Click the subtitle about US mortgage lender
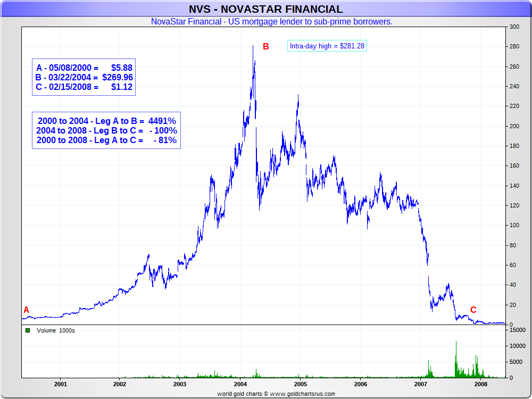The height and width of the screenshot is (399, 532). 272,21
